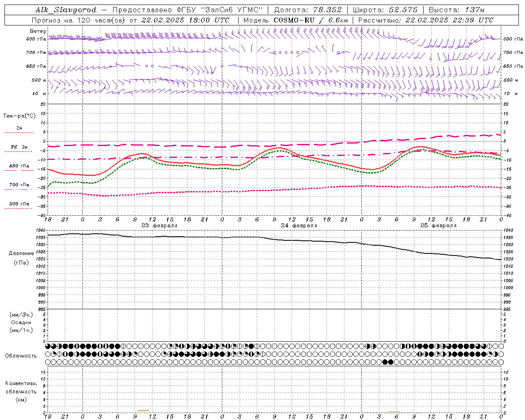Click the Ветер panel label
The height and width of the screenshot is (420, 525).
[38, 31]
